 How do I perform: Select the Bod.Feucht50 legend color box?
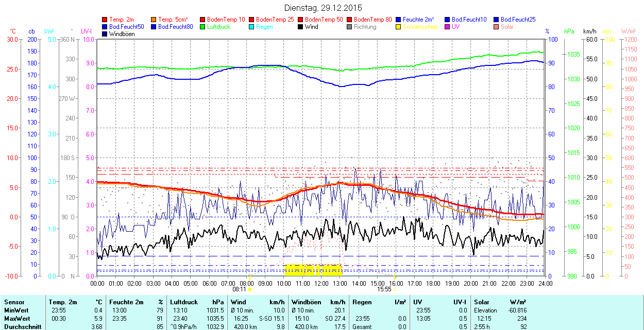click(x=105, y=27)
